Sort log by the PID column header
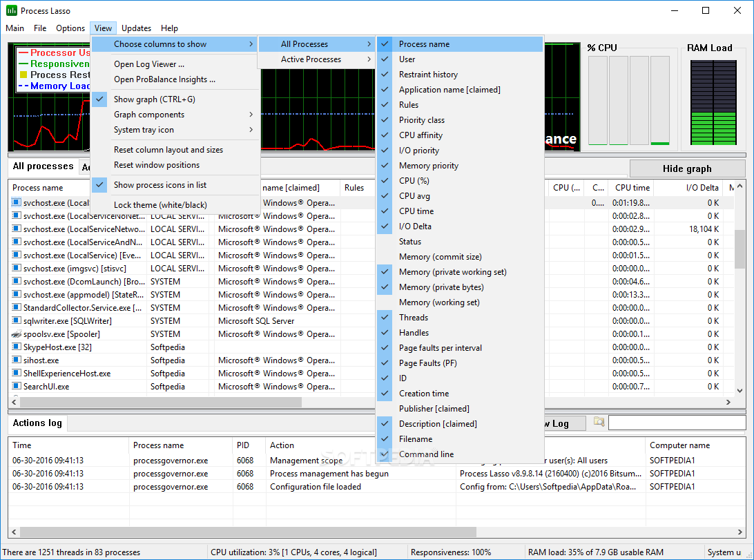The width and height of the screenshot is (754, 560). click(249, 445)
